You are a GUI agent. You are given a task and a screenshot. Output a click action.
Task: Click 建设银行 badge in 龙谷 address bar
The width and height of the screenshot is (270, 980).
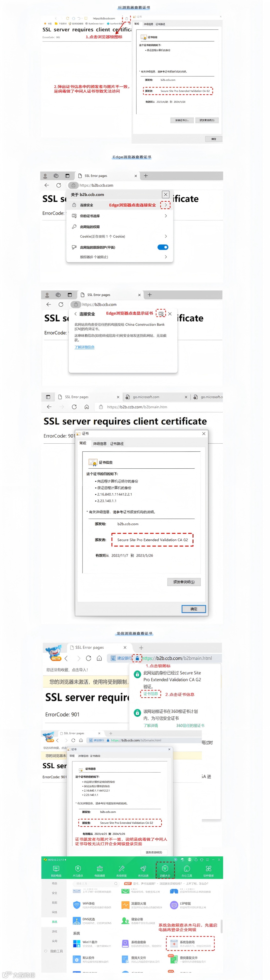(121, 658)
